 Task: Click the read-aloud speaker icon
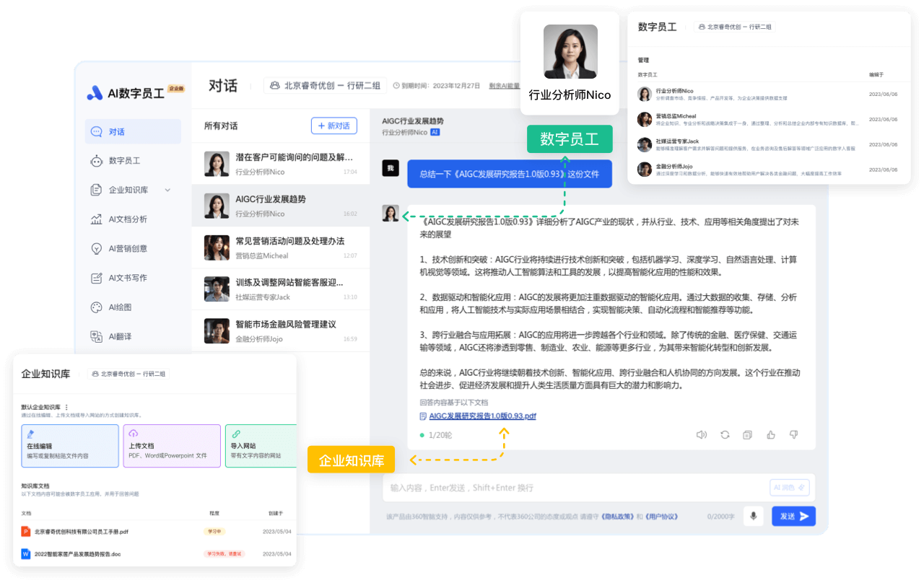coord(701,434)
